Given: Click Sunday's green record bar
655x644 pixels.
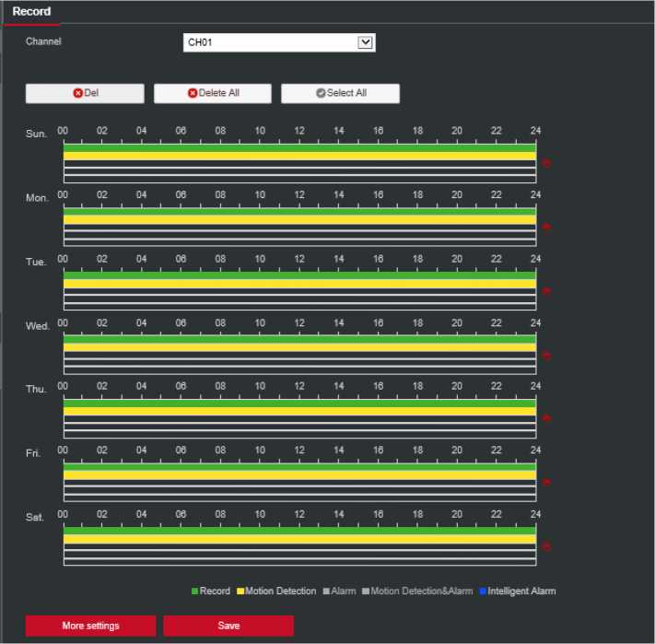Looking at the screenshot, I should point(299,147).
